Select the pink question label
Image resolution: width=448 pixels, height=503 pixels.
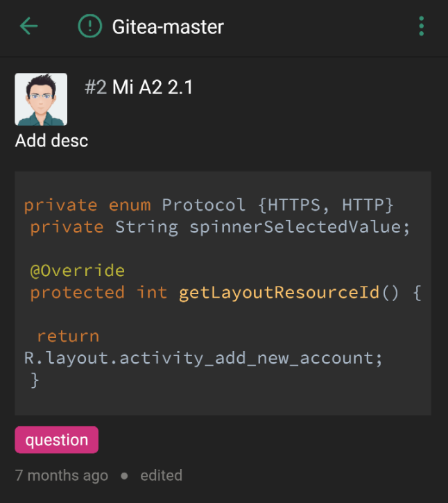tap(56, 439)
